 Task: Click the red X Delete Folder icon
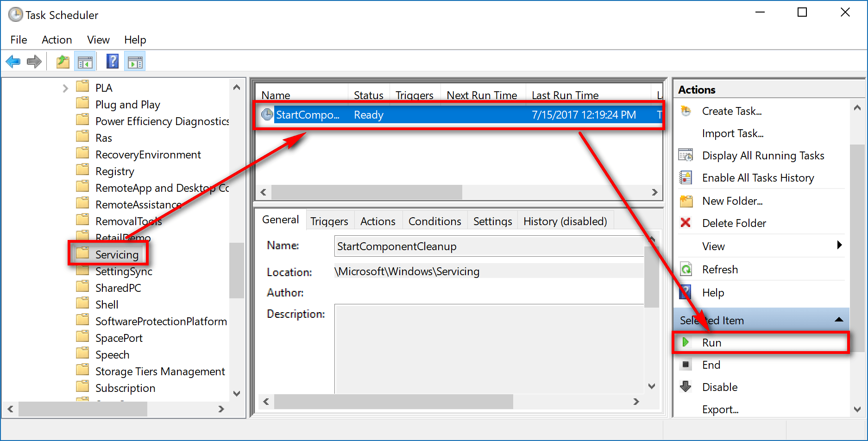tap(686, 223)
